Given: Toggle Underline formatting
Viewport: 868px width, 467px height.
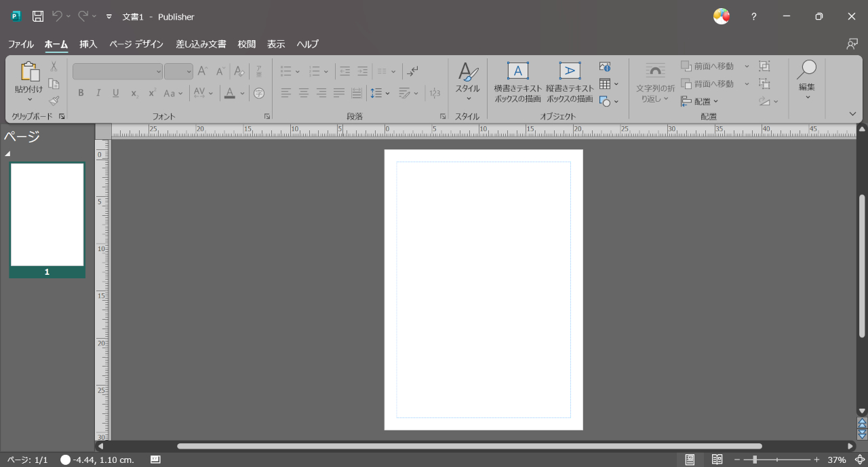Looking at the screenshot, I should (x=116, y=93).
